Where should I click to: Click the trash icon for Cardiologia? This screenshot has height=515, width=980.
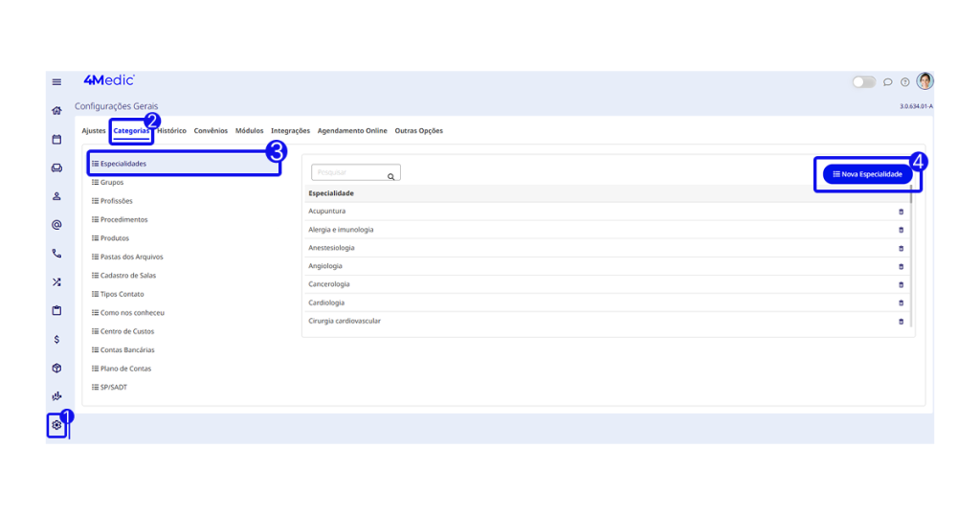coord(901,303)
